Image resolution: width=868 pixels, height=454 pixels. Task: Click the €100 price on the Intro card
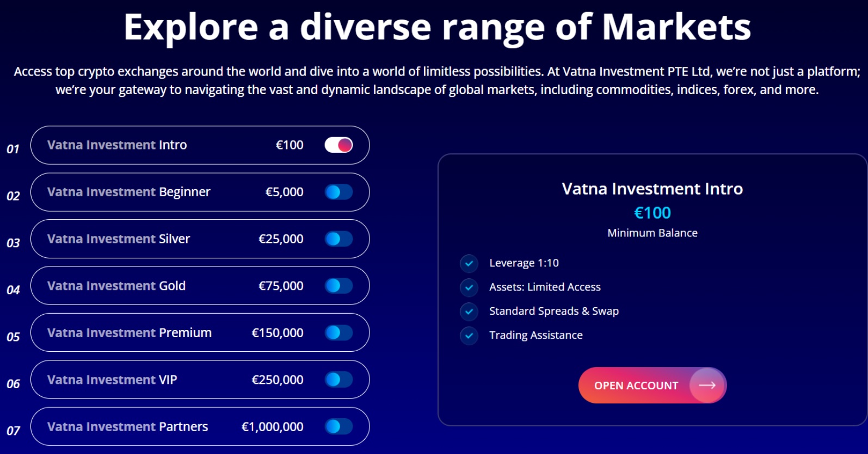653,213
